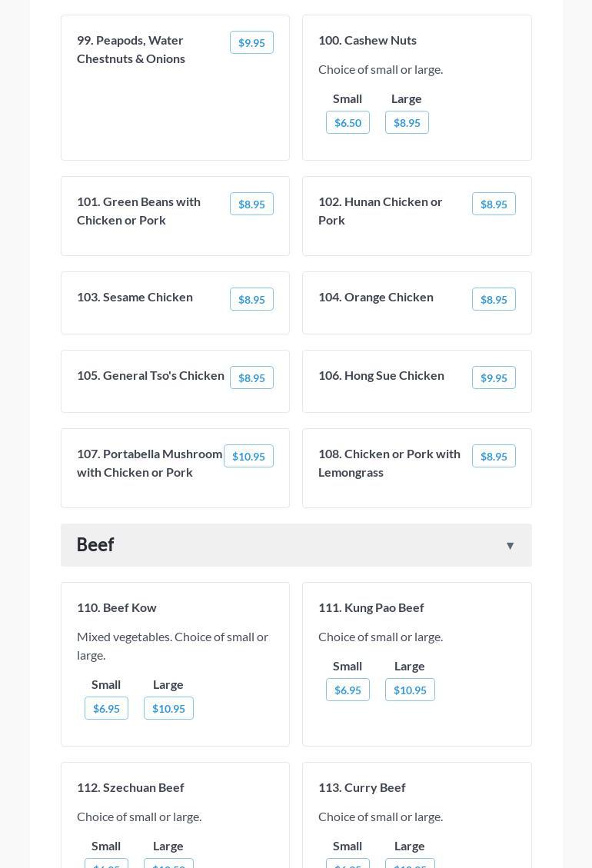Click Hong Sue Chicken $9.95 price
The width and height of the screenshot is (592, 868).
pyautogui.click(x=494, y=378)
